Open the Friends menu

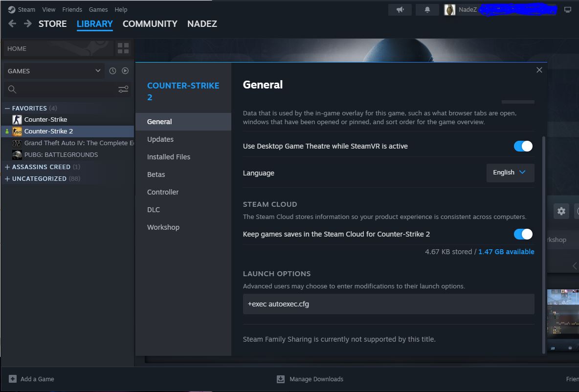click(72, 10)
